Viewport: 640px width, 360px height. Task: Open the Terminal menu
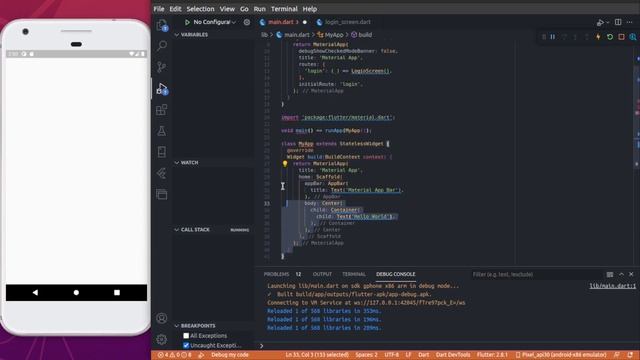[284, 9]
